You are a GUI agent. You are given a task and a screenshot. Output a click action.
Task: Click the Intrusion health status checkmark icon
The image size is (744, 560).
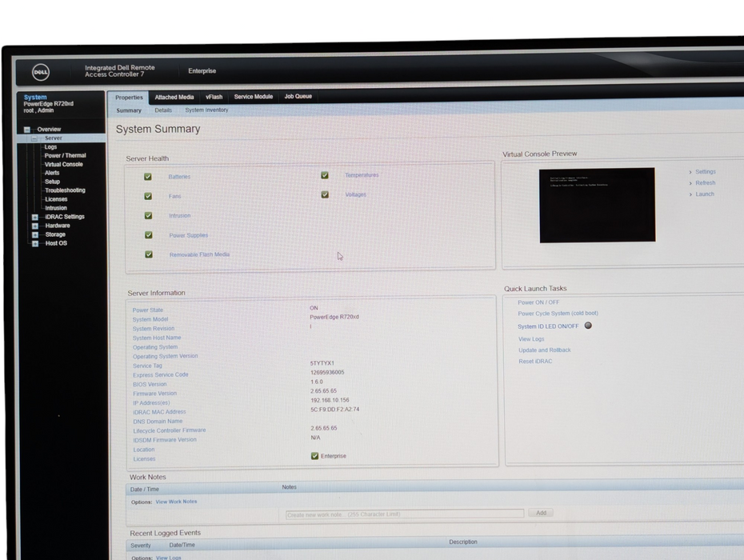148,216
